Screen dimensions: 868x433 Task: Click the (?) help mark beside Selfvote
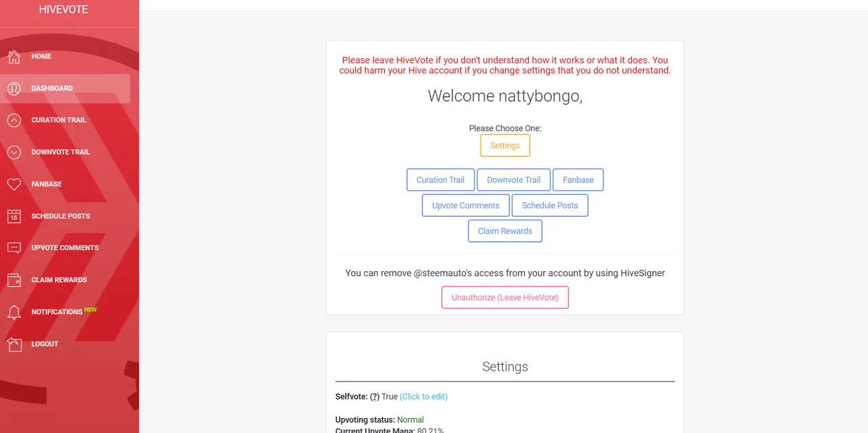point(374,396)
